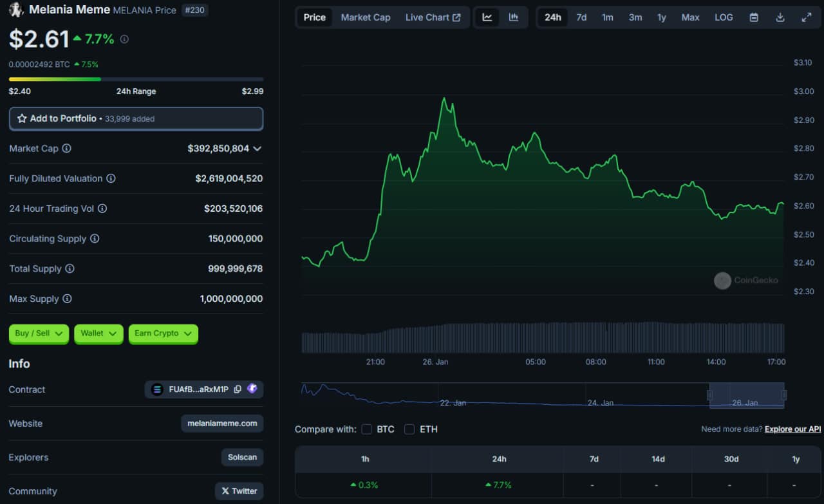Click the Add to Portfolio button
Screen dimensions: 824x504
pos(136,118)
